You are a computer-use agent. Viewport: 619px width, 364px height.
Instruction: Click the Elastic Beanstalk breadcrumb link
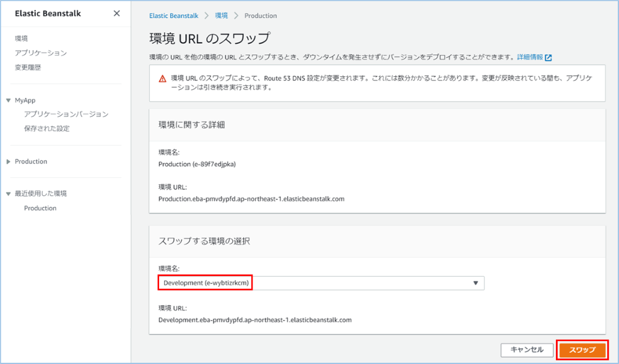coord(174,15)
